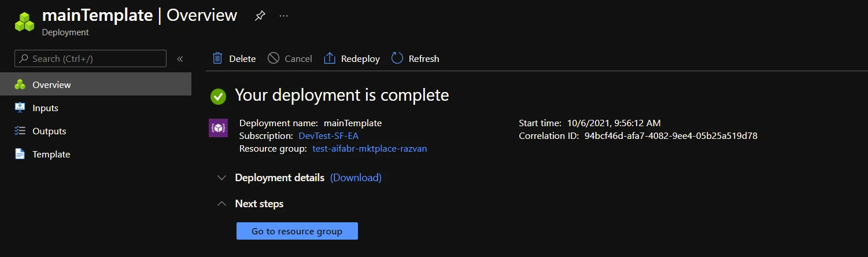Open the Overview menu item
Image resolution: width=868 pixels, height=257 pixels.
(x=95, y=85)
